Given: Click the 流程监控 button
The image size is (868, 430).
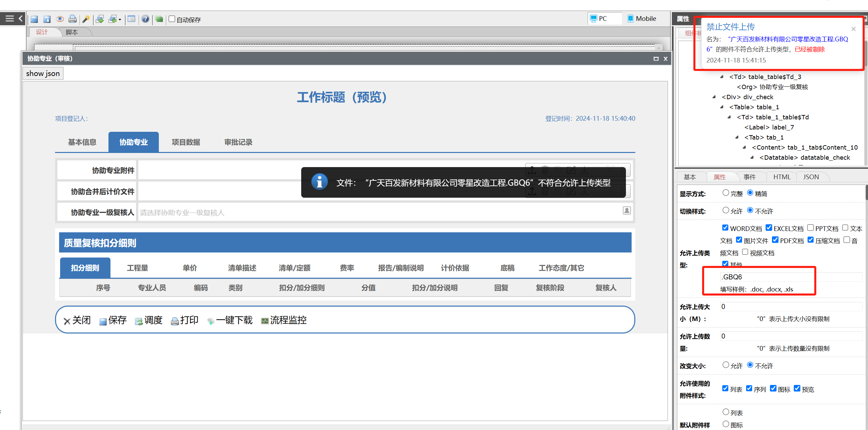Looking at the screenshot, I should [284, 320].
